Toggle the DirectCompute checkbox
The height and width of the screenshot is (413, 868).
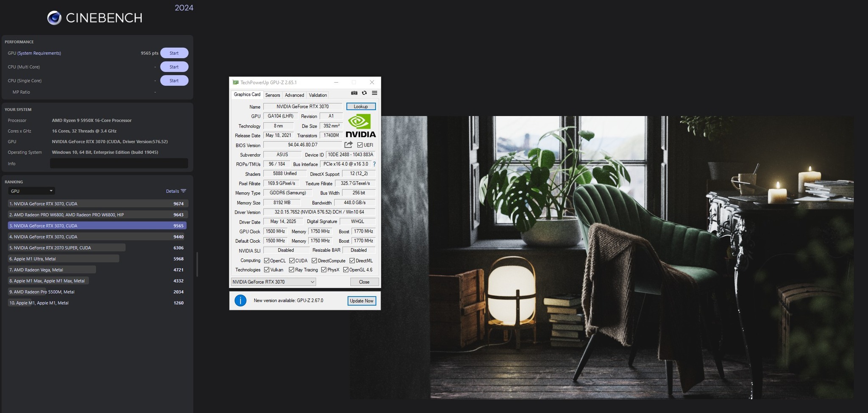[x=314, y=261]
